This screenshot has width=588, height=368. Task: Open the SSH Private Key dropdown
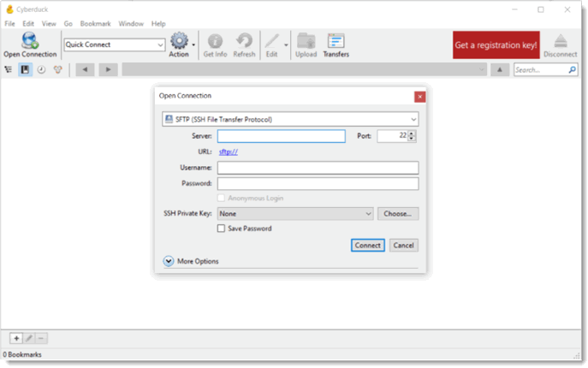point(368,214)
